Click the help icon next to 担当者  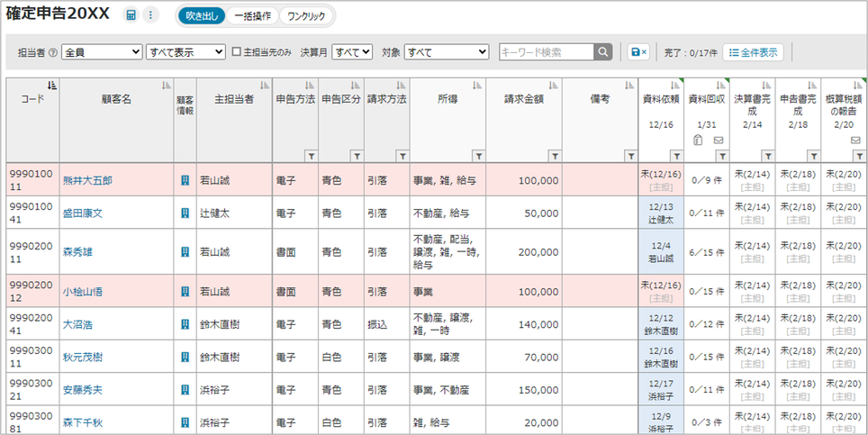click(x=53, y=52)
